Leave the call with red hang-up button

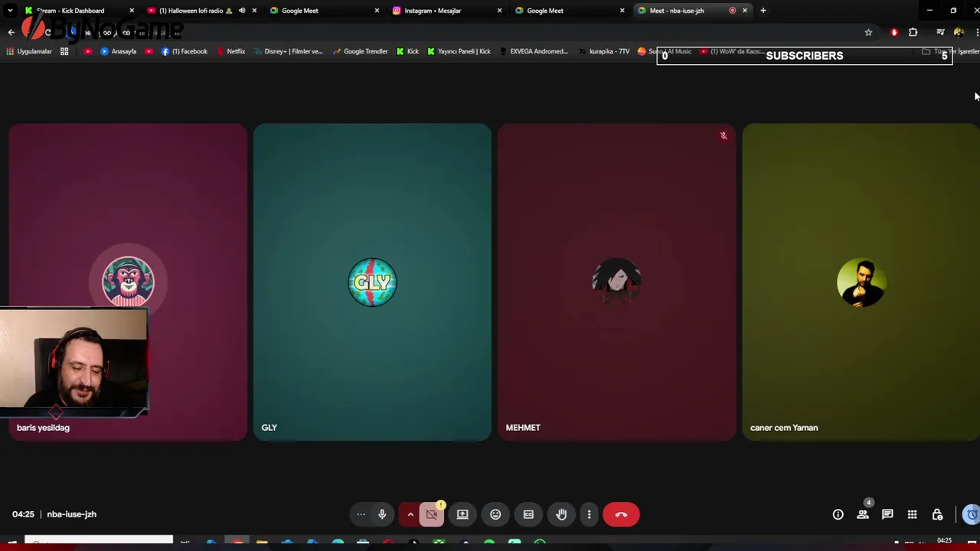click(x=621, y=514)
